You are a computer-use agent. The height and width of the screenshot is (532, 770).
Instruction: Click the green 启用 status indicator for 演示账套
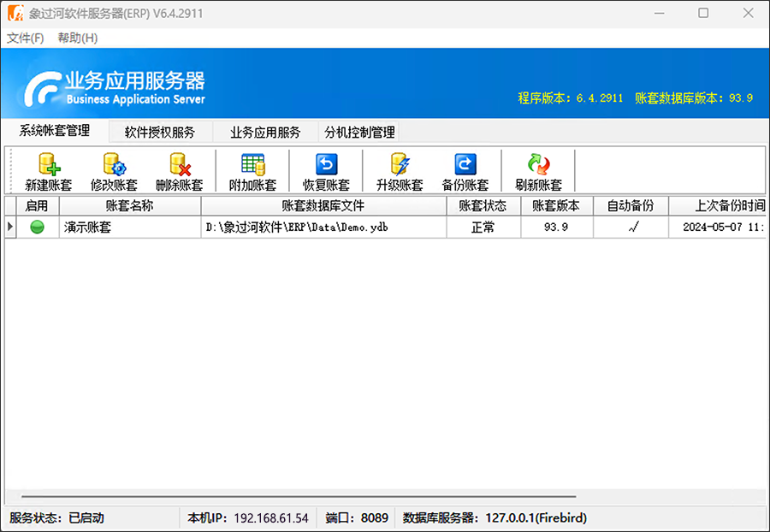pyautogui.click(x=38, y=228)
